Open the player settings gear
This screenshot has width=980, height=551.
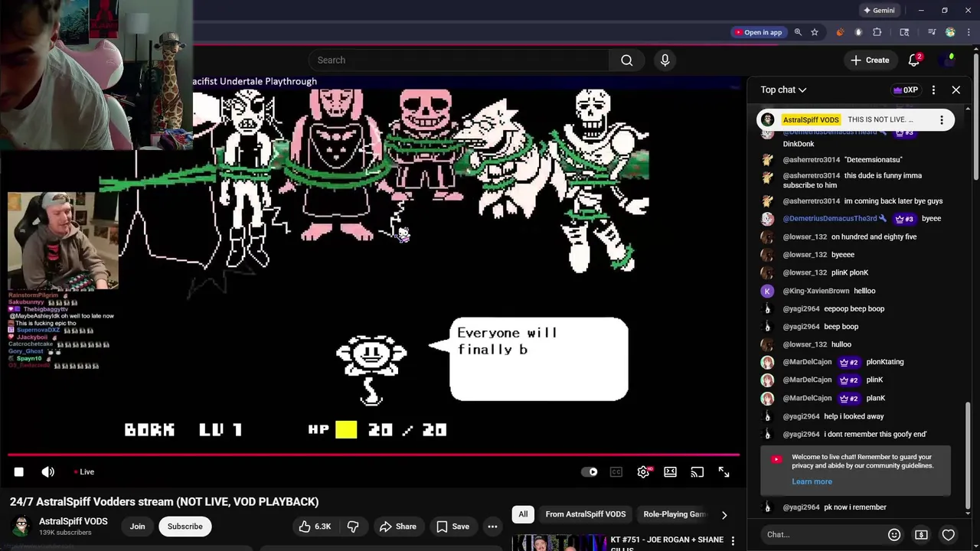(643, 472)
